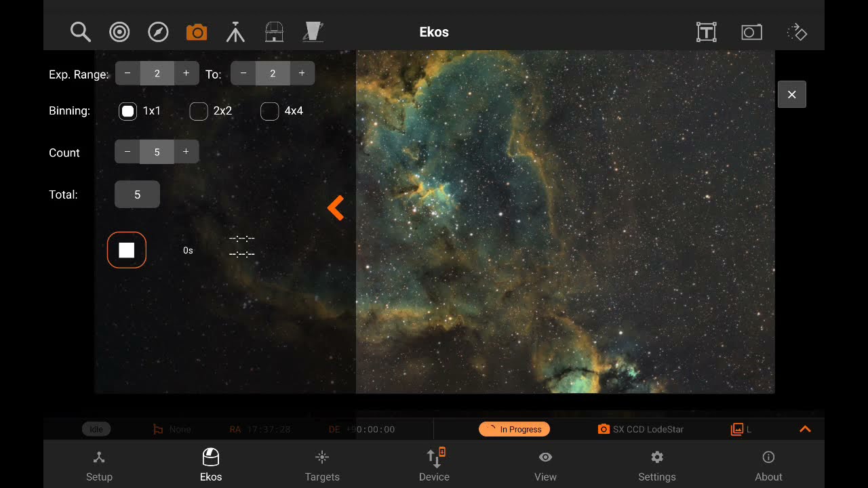Image resolution: width=868 pixels, height=488 pixels.
Task: Open the focus target module icon
Action: click(x=119, y=32)
